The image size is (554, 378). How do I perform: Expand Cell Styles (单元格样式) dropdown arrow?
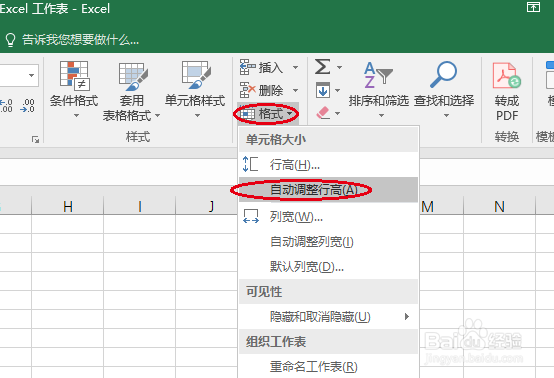[x=198, y=116]
